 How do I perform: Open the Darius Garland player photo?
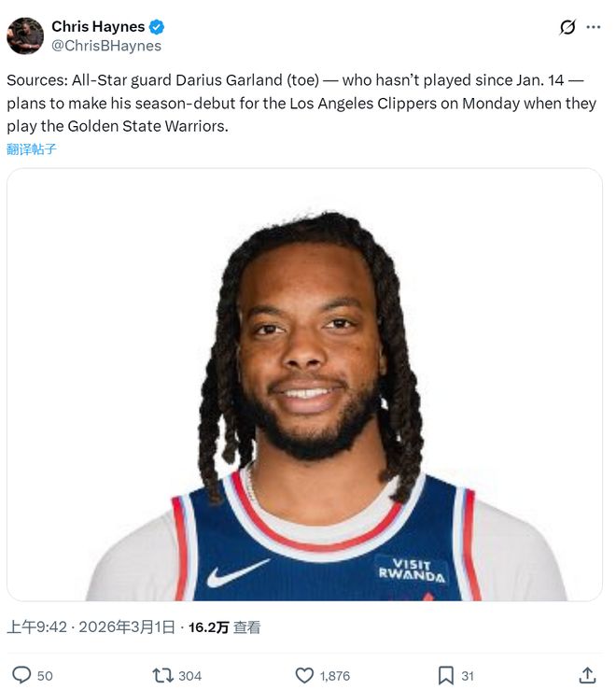304,385
